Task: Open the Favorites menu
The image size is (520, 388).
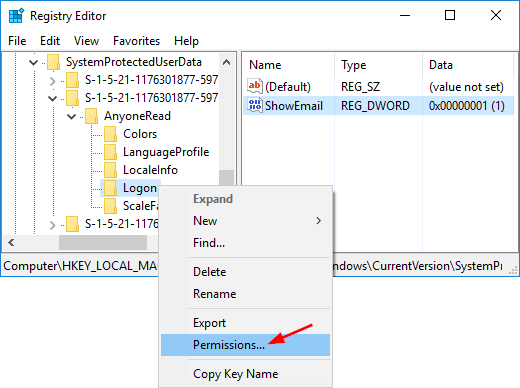Action: point(136,41)
